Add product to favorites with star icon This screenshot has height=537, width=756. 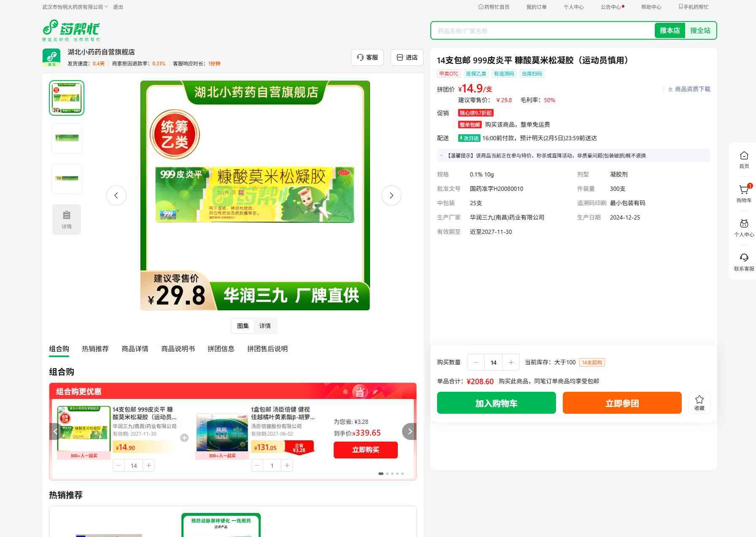tap(699, 402)
